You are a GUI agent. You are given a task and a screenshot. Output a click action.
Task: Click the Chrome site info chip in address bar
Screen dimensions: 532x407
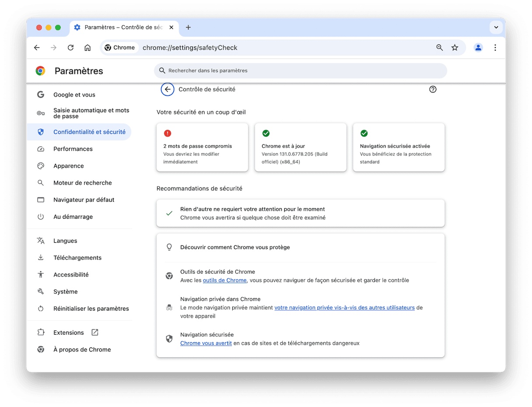(x=120, y=48)
